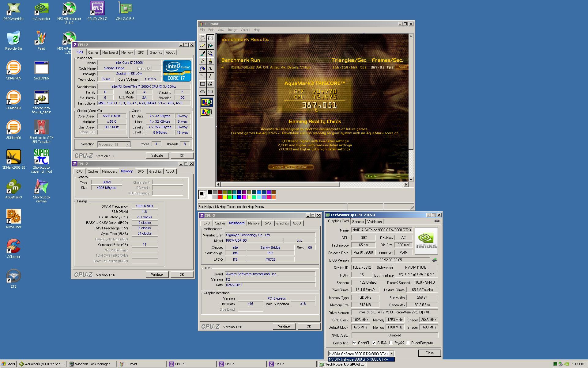Click the save BIOS icon in GPU-Z
Screen dimensions: 588x368
coord(434,260)
